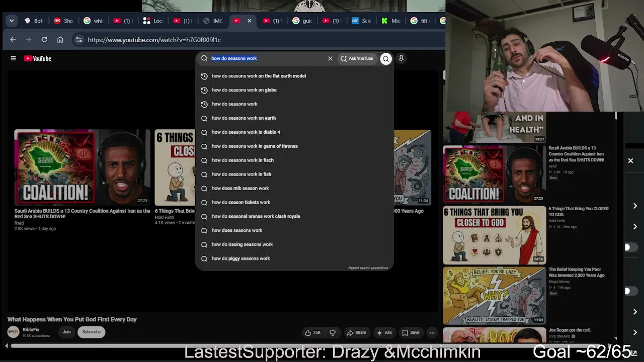
Task: Close the active YouTube browser tab
Action: (x=249, y=21)
